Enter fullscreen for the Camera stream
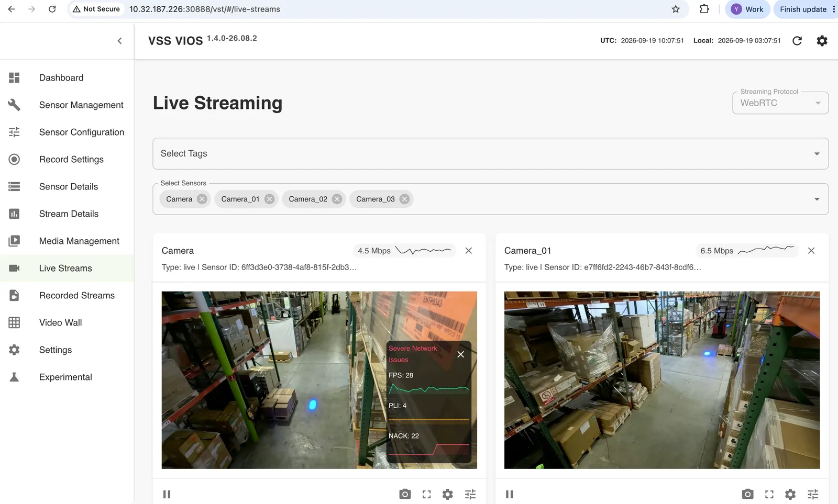 tap(427, 494)
